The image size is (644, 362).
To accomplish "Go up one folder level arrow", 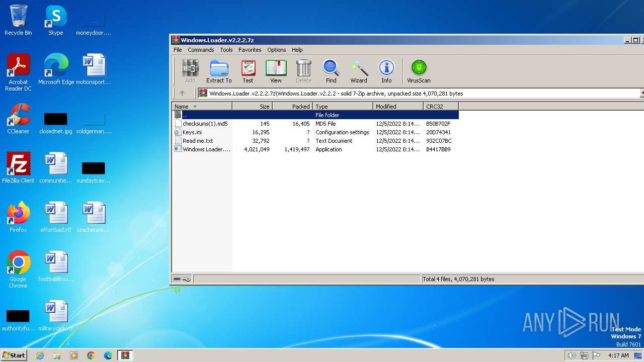I will coord(182,93).
